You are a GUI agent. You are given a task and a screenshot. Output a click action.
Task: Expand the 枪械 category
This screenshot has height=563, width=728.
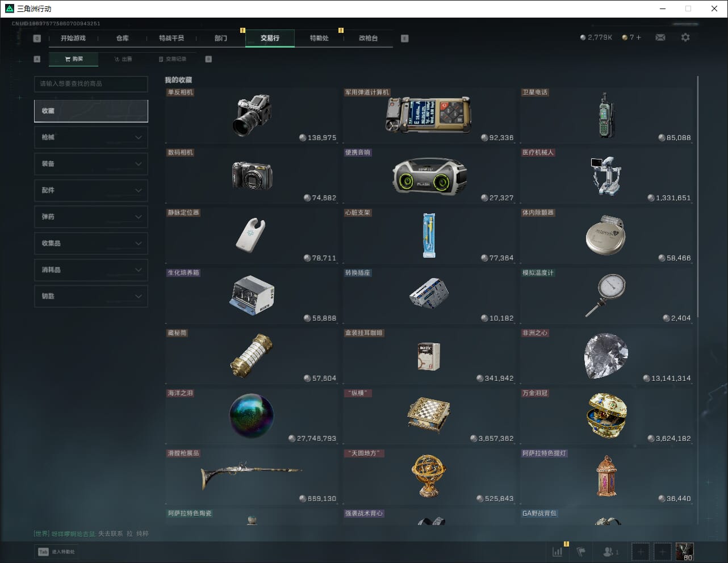pyautogui.click(x=91, y=137)
